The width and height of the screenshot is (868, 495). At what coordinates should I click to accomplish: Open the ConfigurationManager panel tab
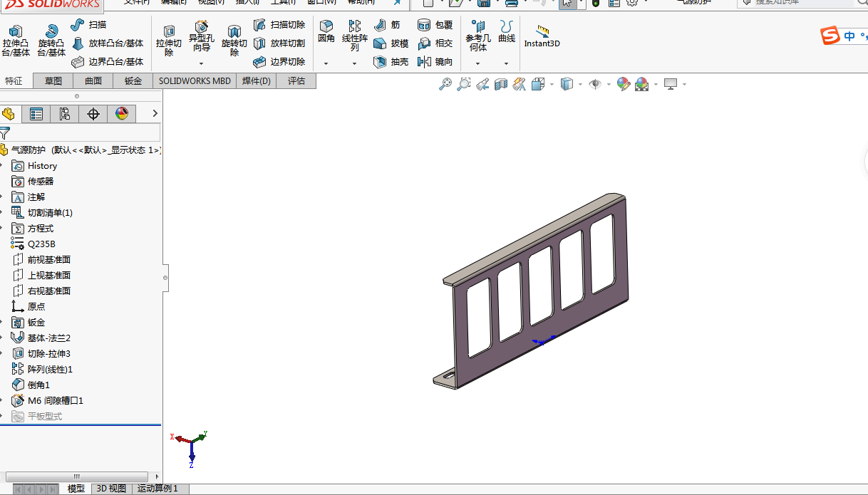[x=65, y=114]
